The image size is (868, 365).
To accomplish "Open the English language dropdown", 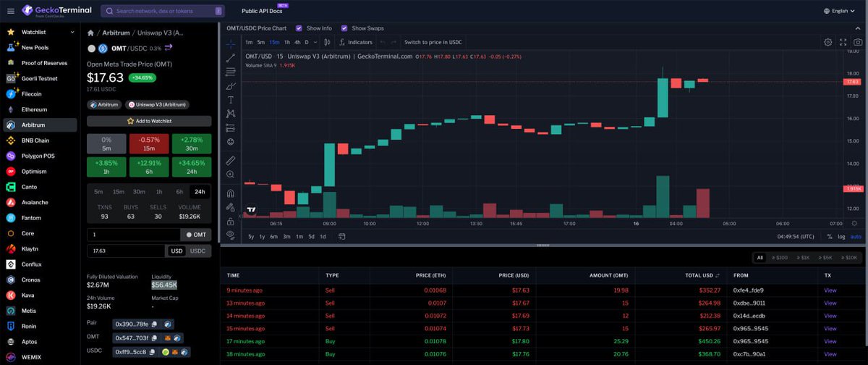I will pyautogui.click(x=840, y=11).
